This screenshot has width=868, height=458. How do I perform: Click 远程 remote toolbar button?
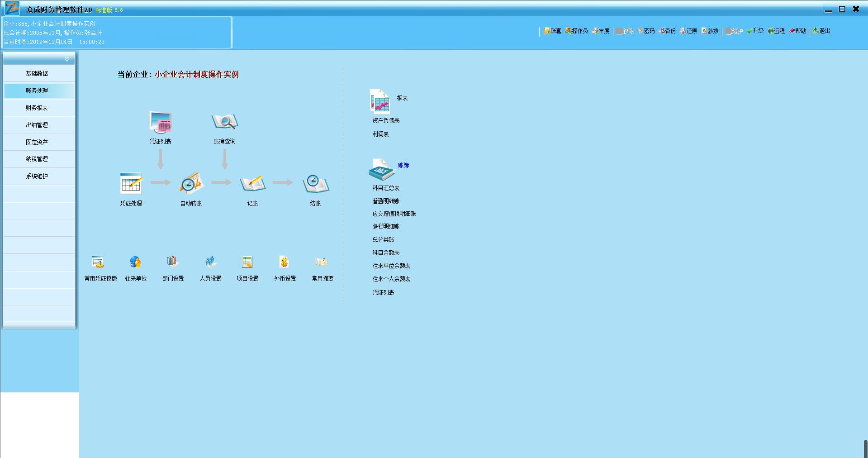(x=776, y=31)
